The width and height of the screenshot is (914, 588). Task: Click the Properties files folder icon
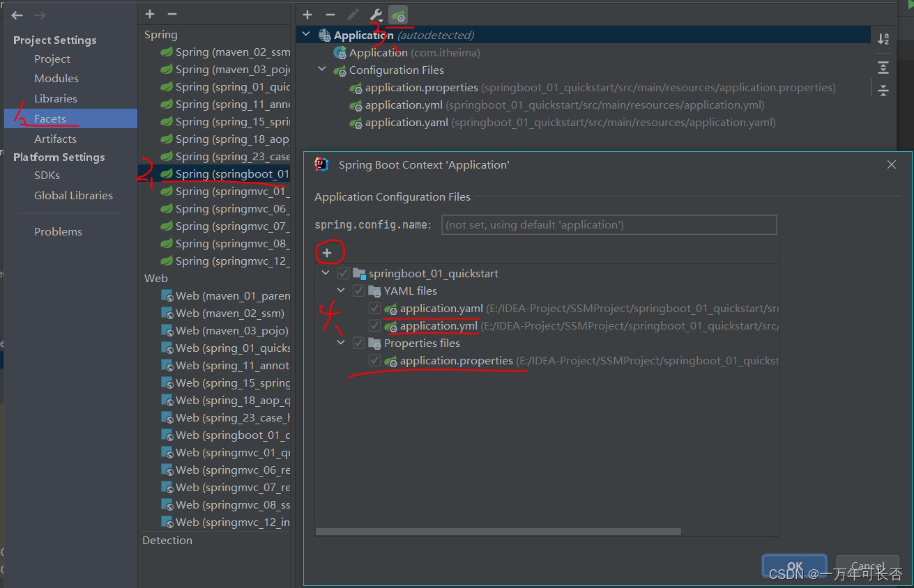coord(375,343)
